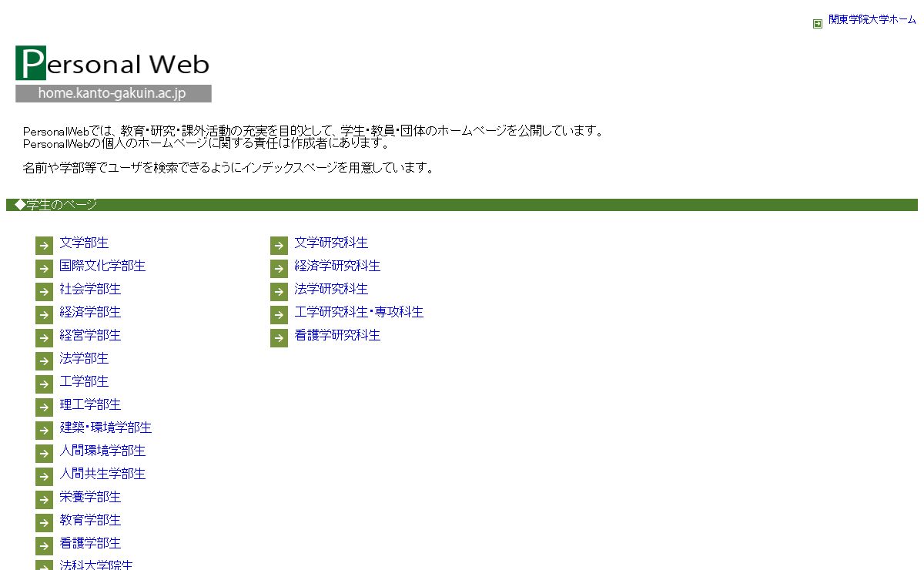Go to the 社会学部生 page
Screen dimensions: 924x570
tap(90, 289)
